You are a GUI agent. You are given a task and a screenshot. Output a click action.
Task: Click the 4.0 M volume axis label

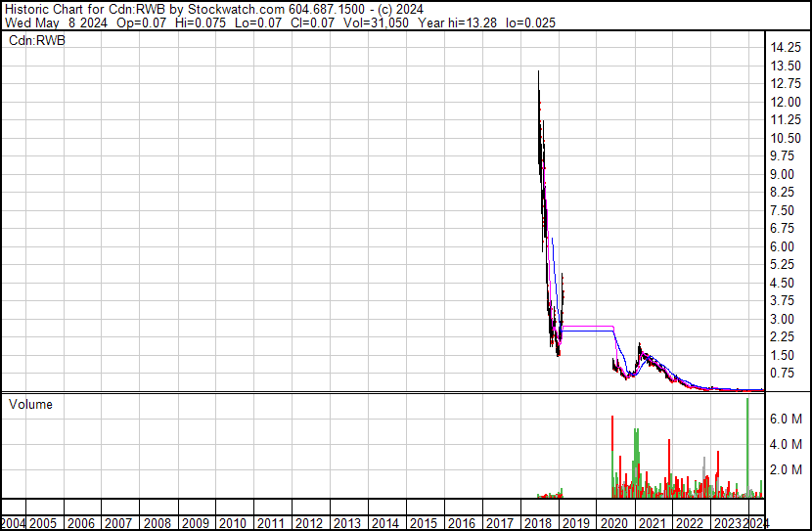pos(786,444)
